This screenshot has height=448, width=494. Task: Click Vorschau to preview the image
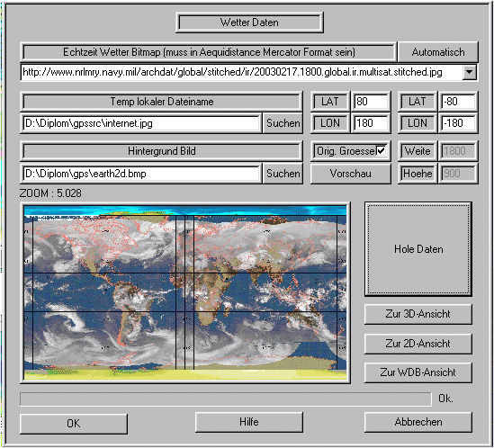point(351,174)
